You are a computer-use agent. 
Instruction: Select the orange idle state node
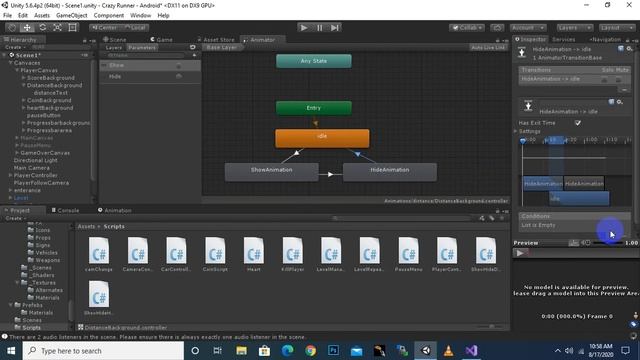coord(322,138)
